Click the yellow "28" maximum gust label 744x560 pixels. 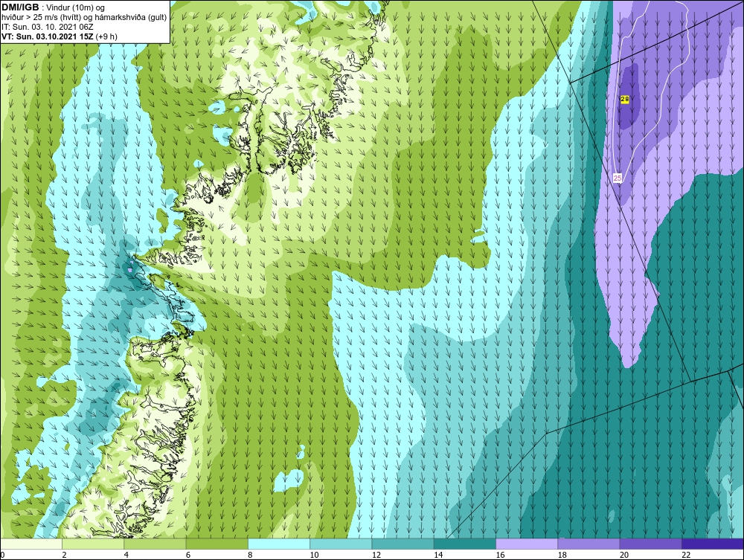625,99
